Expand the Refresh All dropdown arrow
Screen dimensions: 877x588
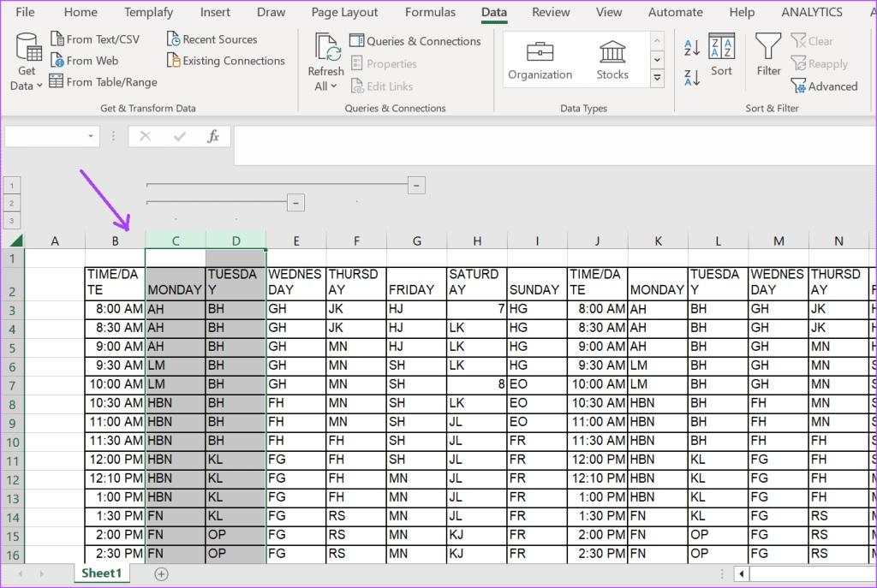[x=334, y=86]
